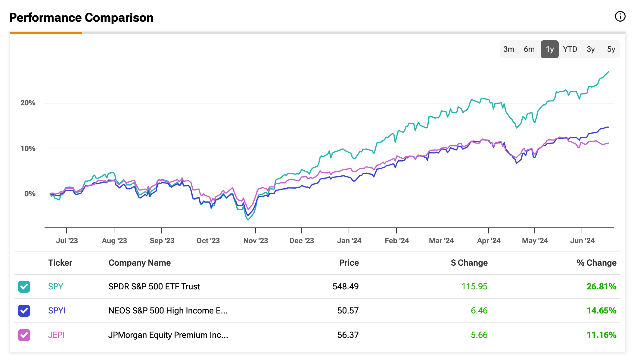
Task: Uncheck the SPYI checkbox
Action: coord(24,311)
